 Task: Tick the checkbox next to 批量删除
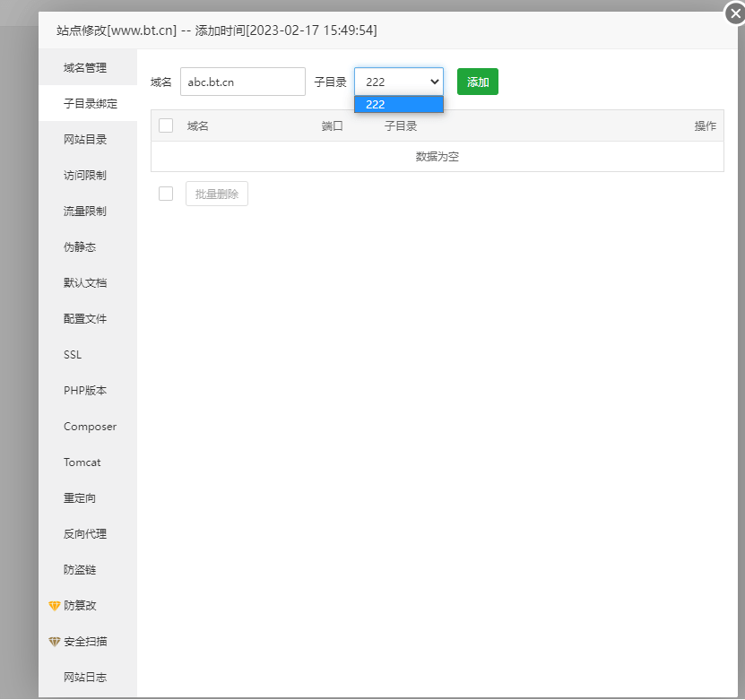[x=166, y=194]
